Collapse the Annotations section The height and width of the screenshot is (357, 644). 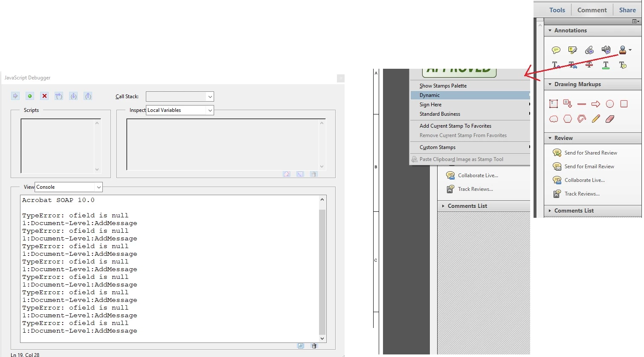pos(550,31)
